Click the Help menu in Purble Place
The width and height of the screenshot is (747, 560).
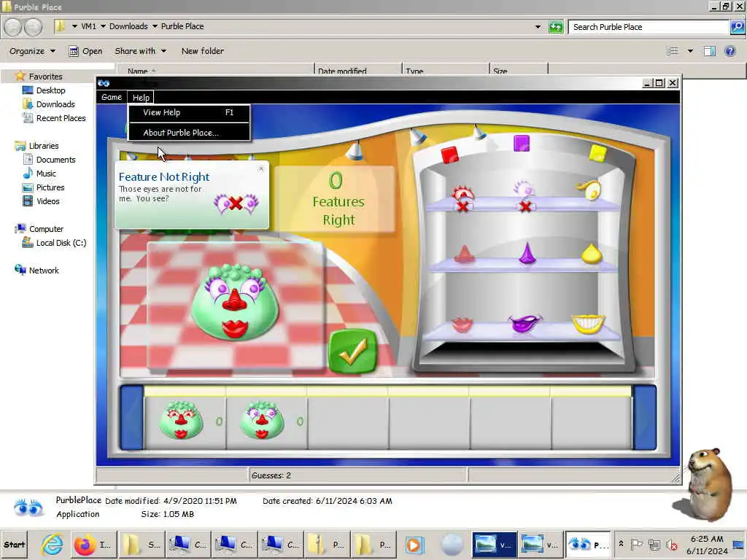click(141, 98)
